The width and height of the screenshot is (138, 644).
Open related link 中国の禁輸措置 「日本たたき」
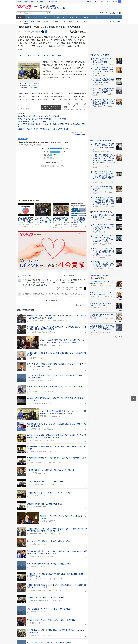(36, 122)
